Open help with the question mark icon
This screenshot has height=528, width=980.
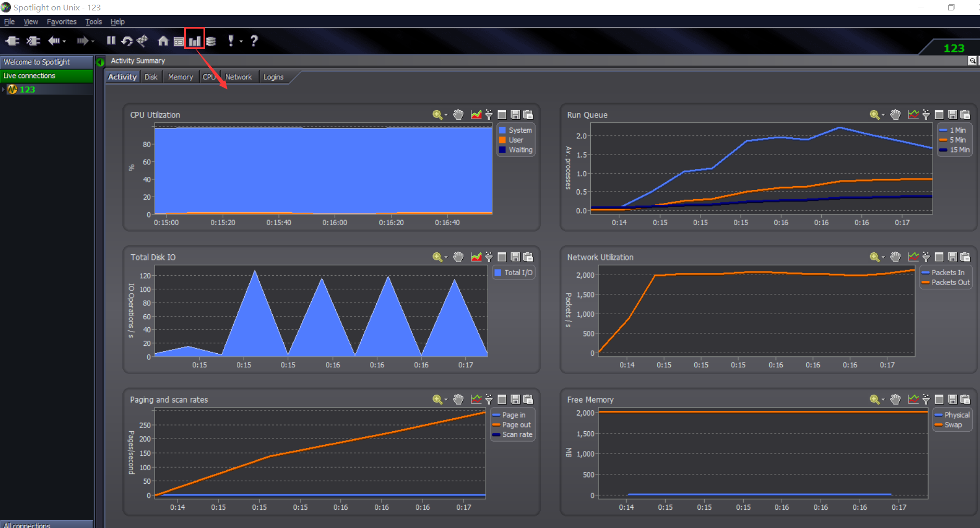click(x=254, y=41)
